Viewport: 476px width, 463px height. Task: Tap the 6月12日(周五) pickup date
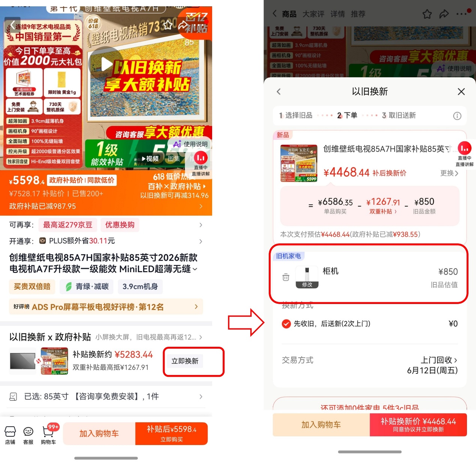click(x=432, y=371)
